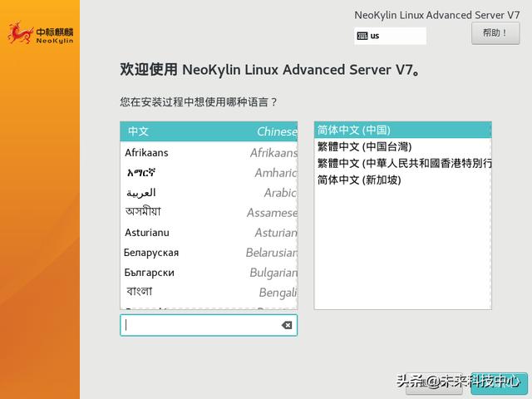Click the NeoKylin logo in the sidebar
The height and width of the screenshot is (399, 532).
pyautogui.click(x=41, y=33)
